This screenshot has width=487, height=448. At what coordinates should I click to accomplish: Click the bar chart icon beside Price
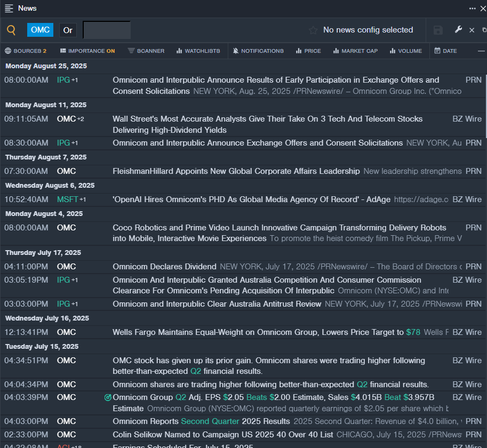pos(299,51)
